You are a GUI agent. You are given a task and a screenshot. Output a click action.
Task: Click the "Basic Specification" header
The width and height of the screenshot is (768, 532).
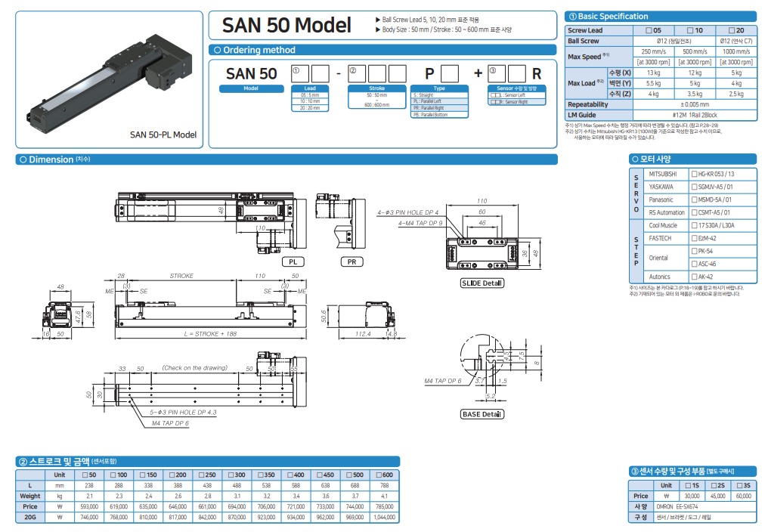[660, 16]
